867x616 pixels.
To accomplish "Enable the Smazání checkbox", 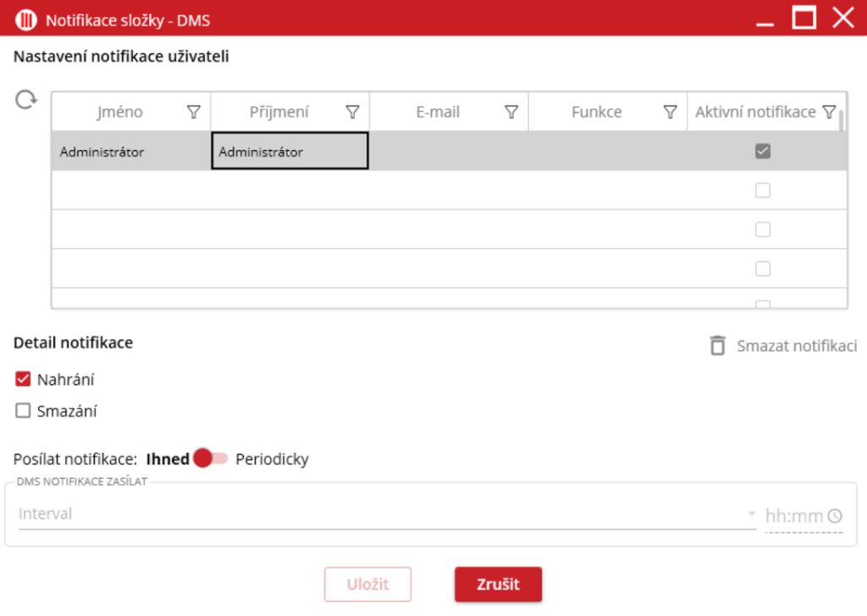I will [24, 411].
